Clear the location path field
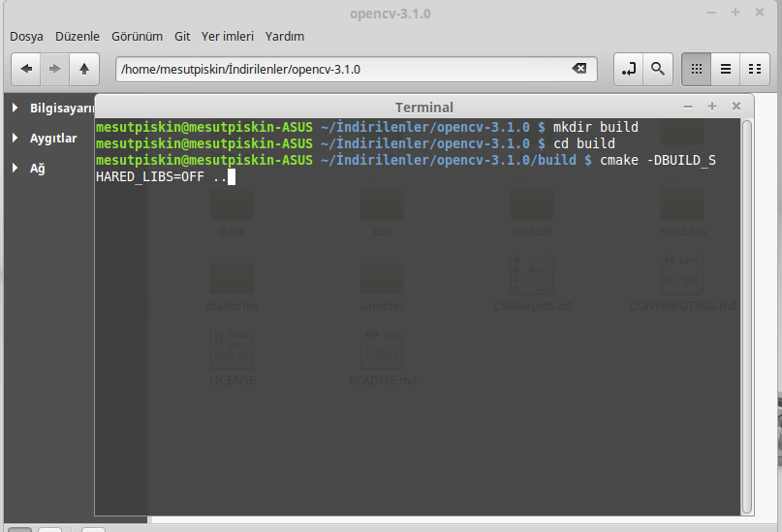 pyautogui.click(x=579, y=69)
